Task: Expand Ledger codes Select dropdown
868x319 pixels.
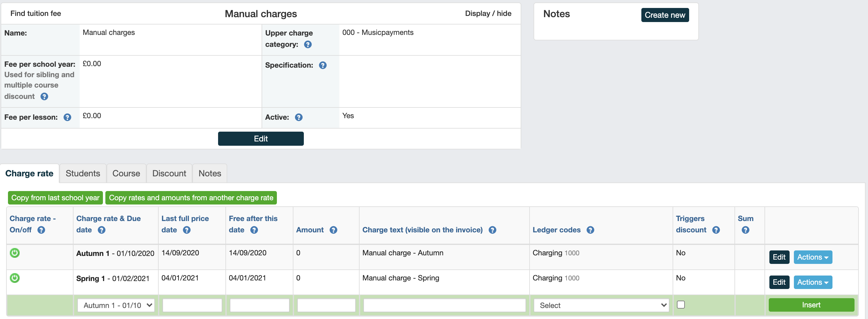Action: pyautogui.click(x=601, y=305)
